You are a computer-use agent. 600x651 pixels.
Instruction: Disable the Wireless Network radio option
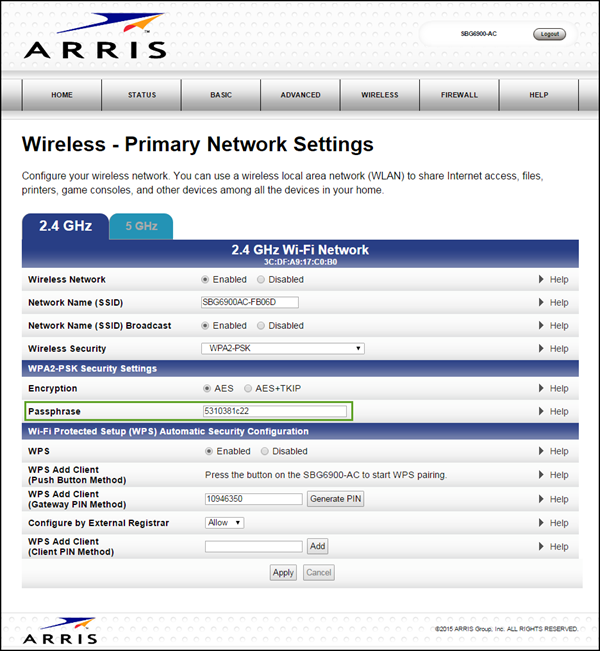(x=261, y=280)
